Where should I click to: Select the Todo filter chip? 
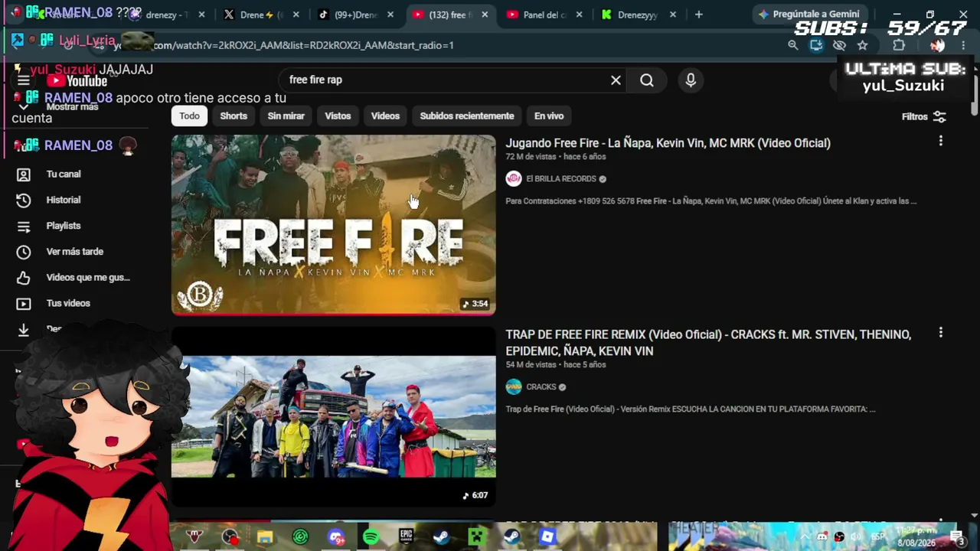[x=189, y=116]
